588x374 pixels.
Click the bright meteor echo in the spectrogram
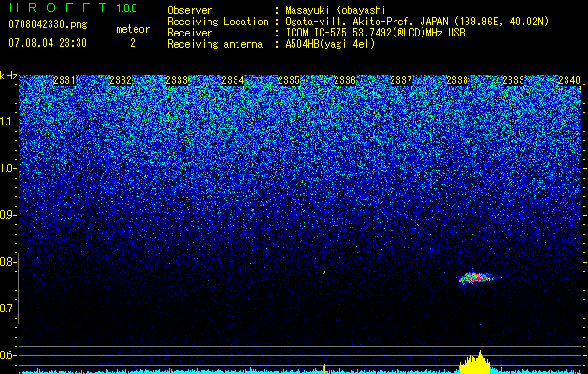pos(475,279)
